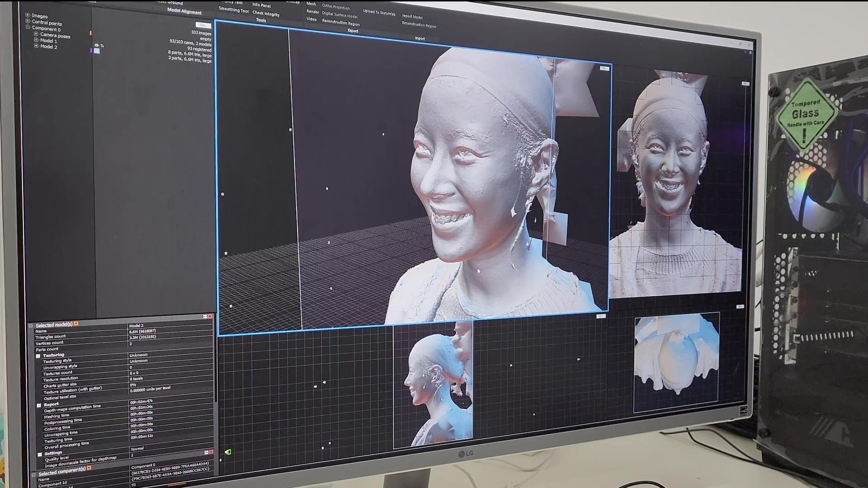Click Upload To Sketchfab button

click(x=379, y=13)
